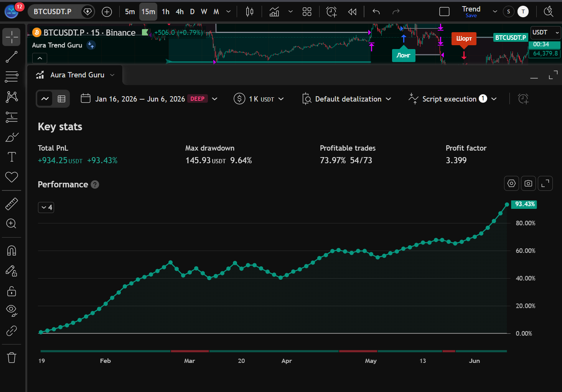562x392 pixels.
Task: Select the monthly M timeframe
Action: pyautogui.click(x=216, y=12)
